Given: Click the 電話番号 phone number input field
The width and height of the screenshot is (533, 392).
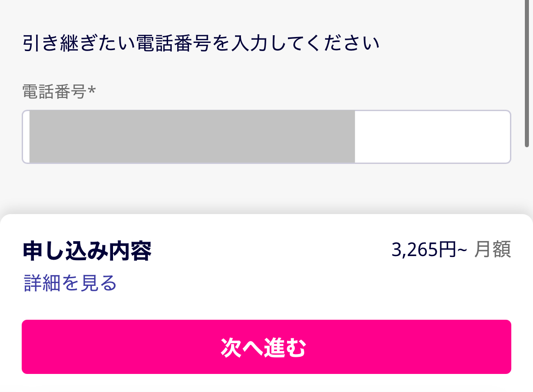Looking at the screenshot, I should point(266,136).
